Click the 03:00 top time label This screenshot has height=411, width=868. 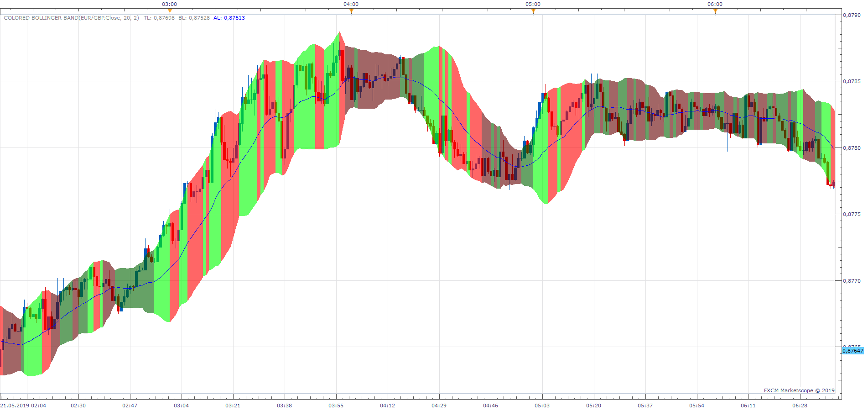coord(170,4)
